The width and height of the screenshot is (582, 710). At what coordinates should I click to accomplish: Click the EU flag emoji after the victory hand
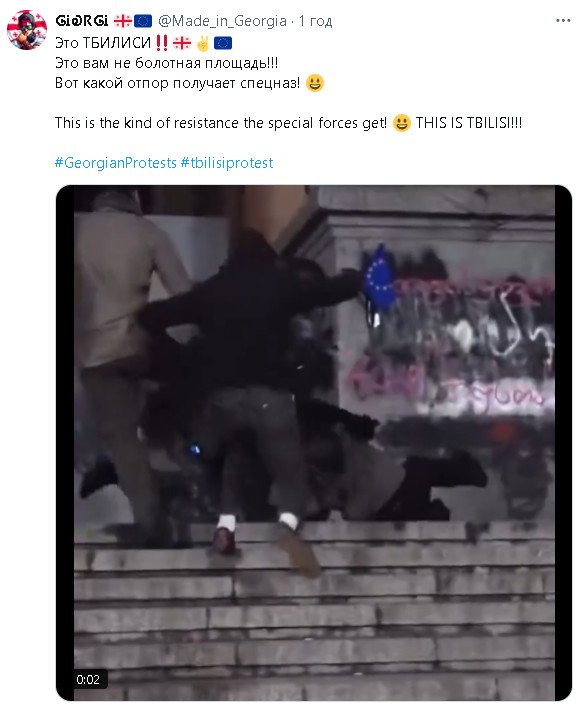click(x=223, y=43)
